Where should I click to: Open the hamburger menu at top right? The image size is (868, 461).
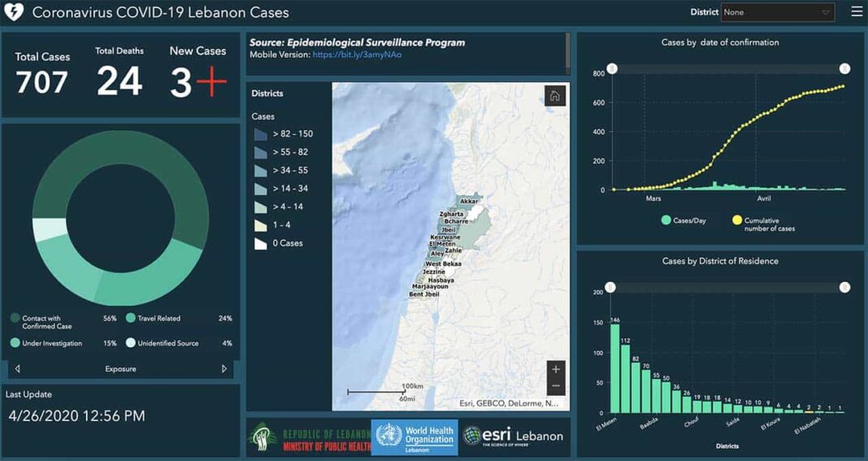(857, 12)
